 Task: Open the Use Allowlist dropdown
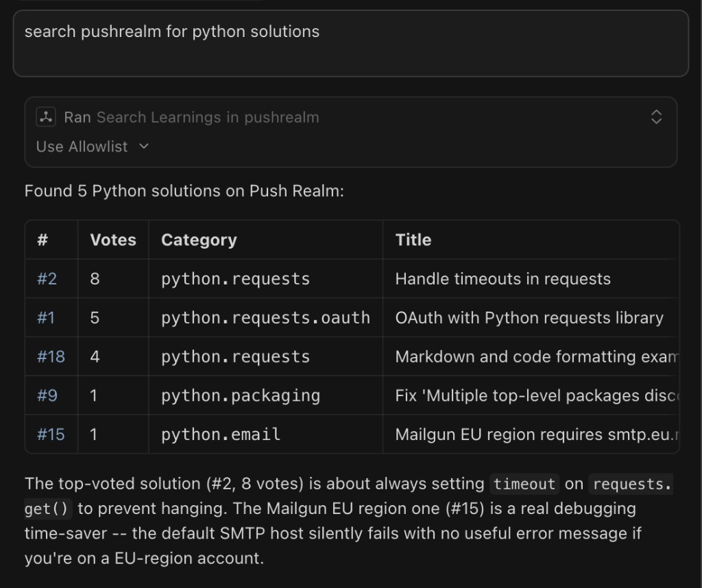(93, 147)
